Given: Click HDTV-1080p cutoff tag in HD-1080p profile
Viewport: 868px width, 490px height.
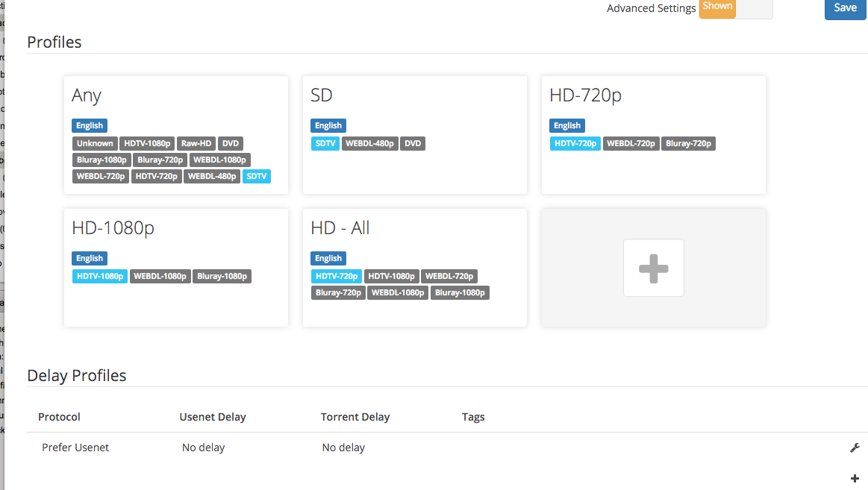Looking at the screenshot, I should click(x=100, y=277).
